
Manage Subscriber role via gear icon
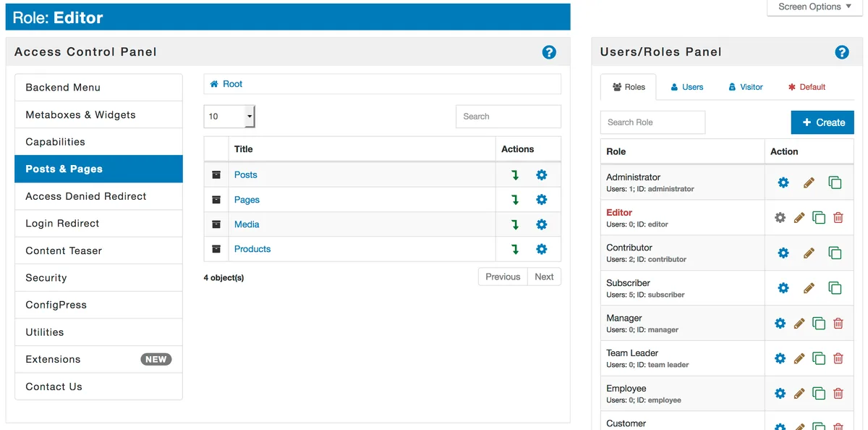coord(783,288)
